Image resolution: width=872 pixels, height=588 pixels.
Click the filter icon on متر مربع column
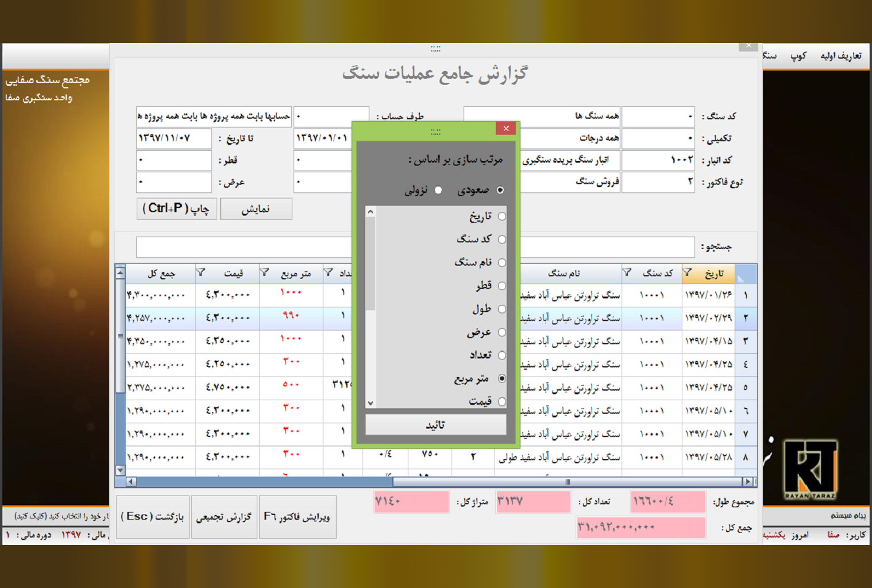click(x=264, y=273)
